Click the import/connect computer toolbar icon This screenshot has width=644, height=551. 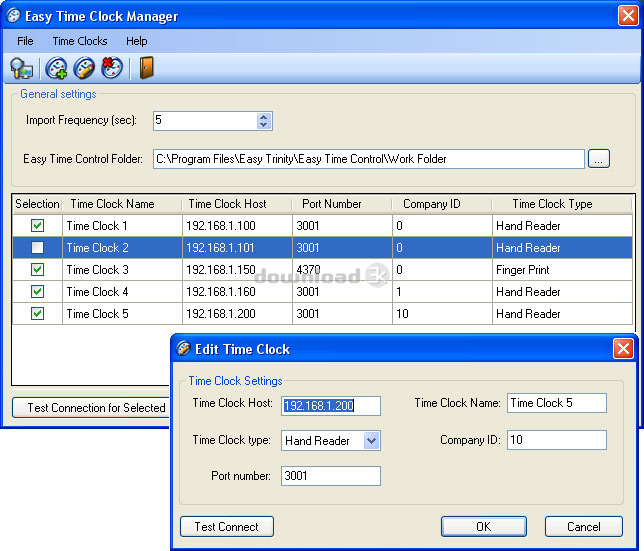click(22, 68)
